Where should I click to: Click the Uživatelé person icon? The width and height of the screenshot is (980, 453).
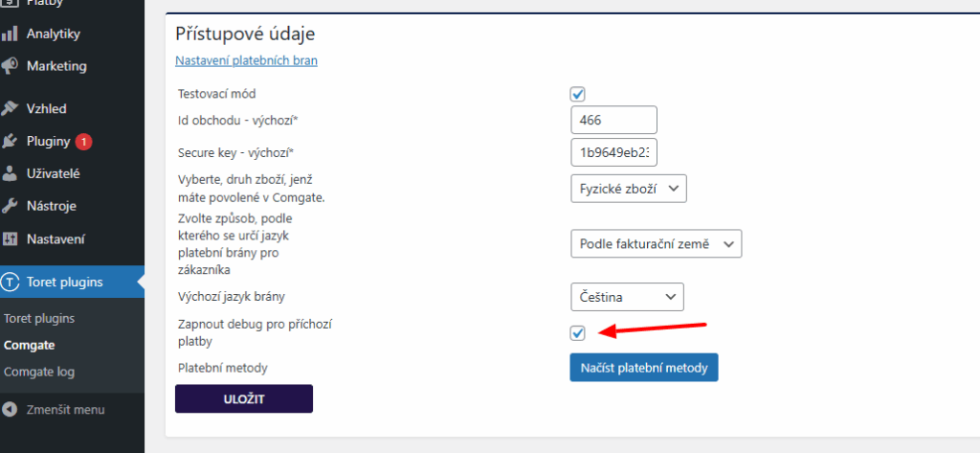9,174
